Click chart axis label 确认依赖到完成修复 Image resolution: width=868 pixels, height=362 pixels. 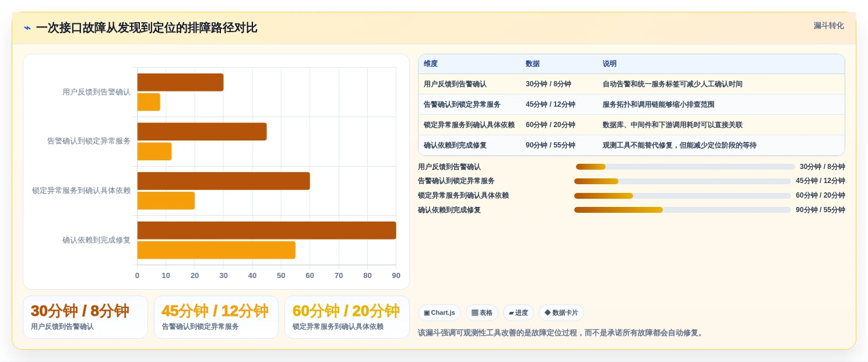(97, 240)
